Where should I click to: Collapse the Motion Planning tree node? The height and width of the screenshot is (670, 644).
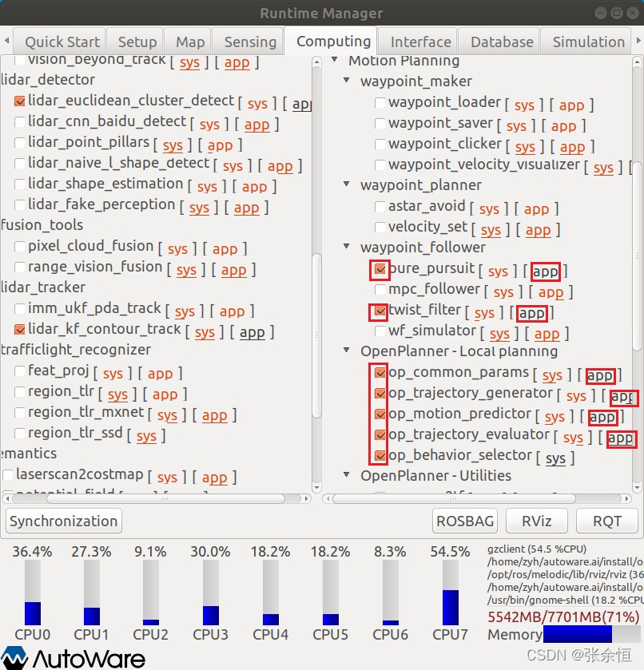(x=335, y=59)
